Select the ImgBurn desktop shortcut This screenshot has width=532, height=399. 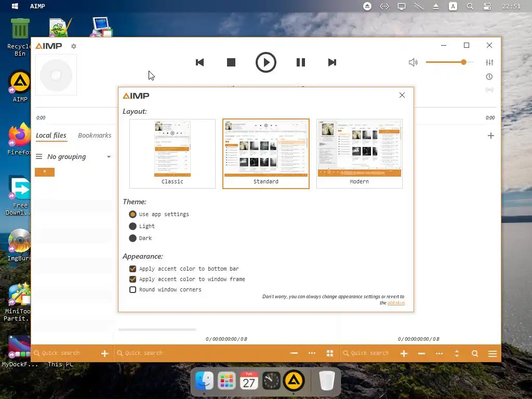pyautogui.click(x=19, y=245)
